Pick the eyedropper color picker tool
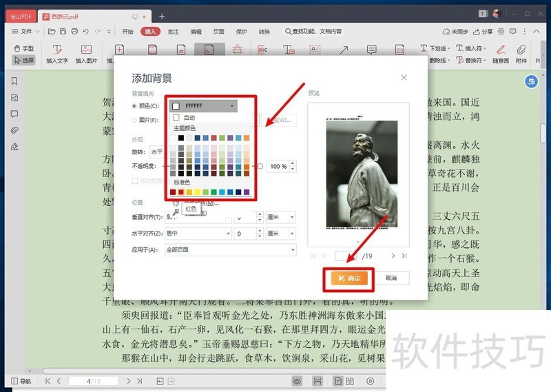 tap(176, 212)
